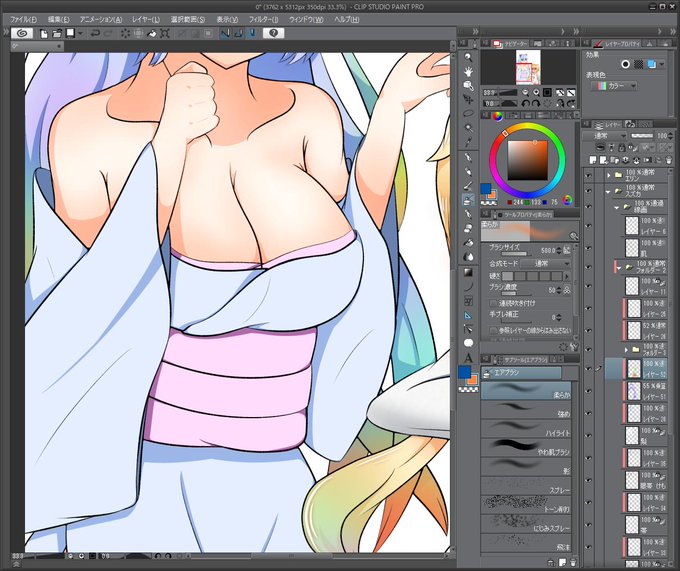Select the Gradient tool in the toolbox

(x=468, y=272)
